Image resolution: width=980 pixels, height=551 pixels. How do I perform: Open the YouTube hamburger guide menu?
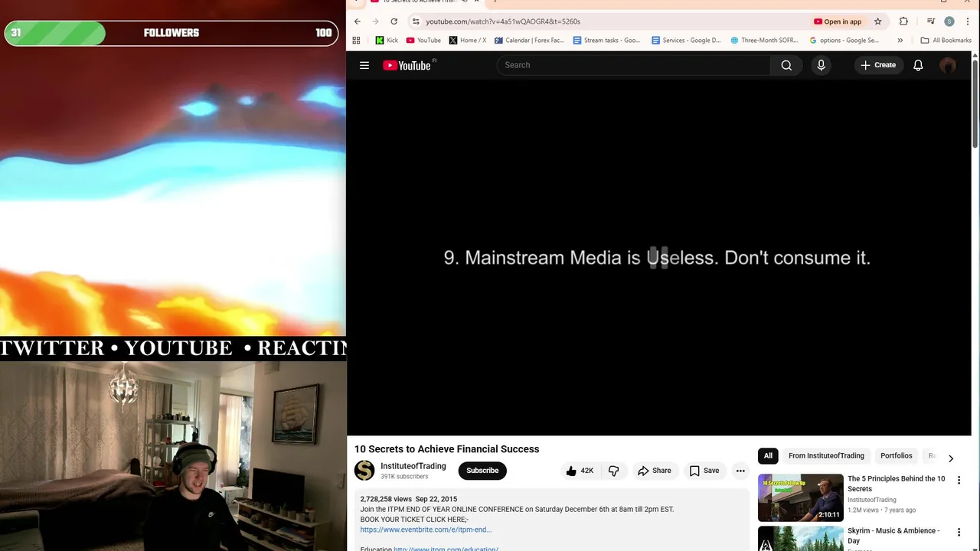(x=364, y=65)
